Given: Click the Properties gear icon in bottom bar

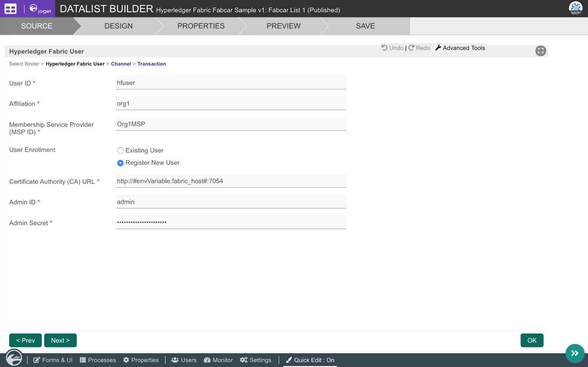Looking at the screenshot, I should coord(126,360).
